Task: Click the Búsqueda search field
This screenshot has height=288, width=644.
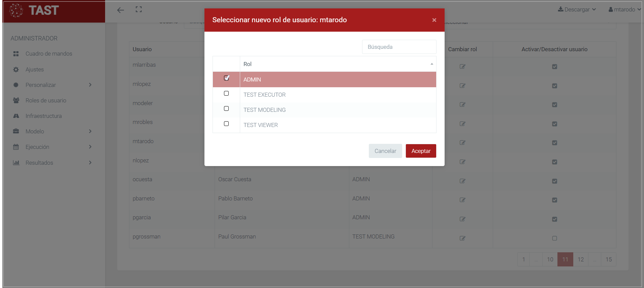Action: (399, 47)
